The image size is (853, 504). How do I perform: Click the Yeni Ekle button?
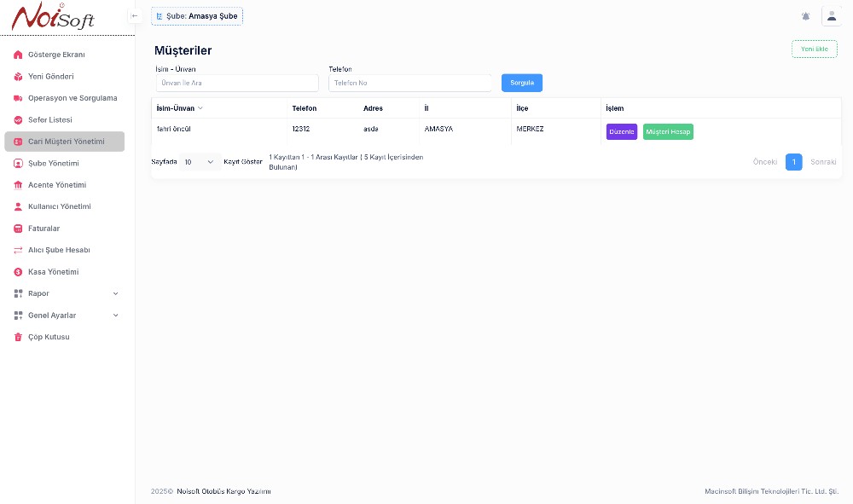click(814, 49)
